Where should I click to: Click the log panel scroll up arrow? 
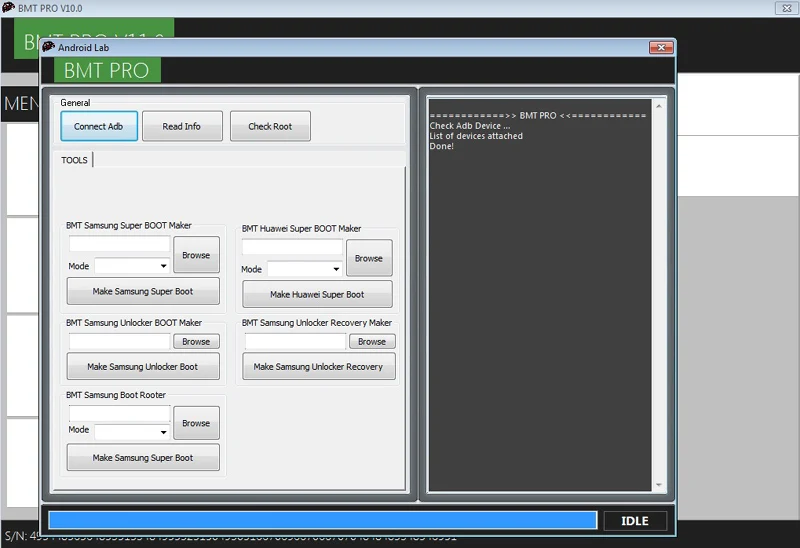click(x=659, y=106)
